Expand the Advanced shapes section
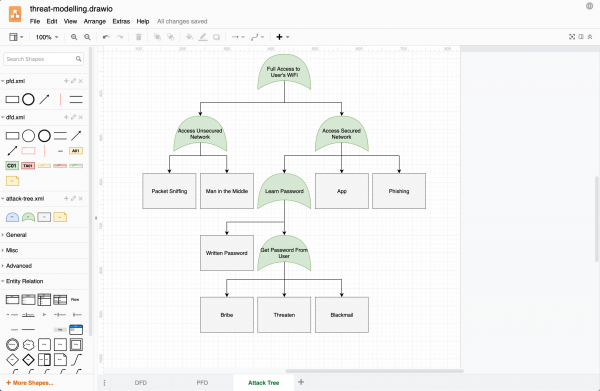 pos(19,266)
